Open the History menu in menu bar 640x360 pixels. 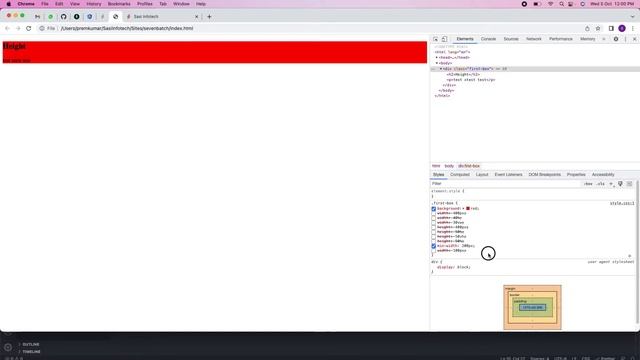pos(93,4)
